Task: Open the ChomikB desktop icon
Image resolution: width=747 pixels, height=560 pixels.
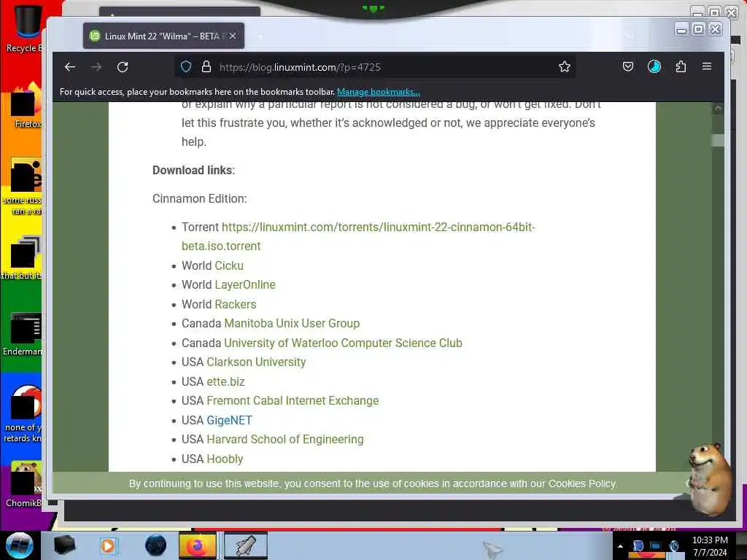Action: (24, 484)
